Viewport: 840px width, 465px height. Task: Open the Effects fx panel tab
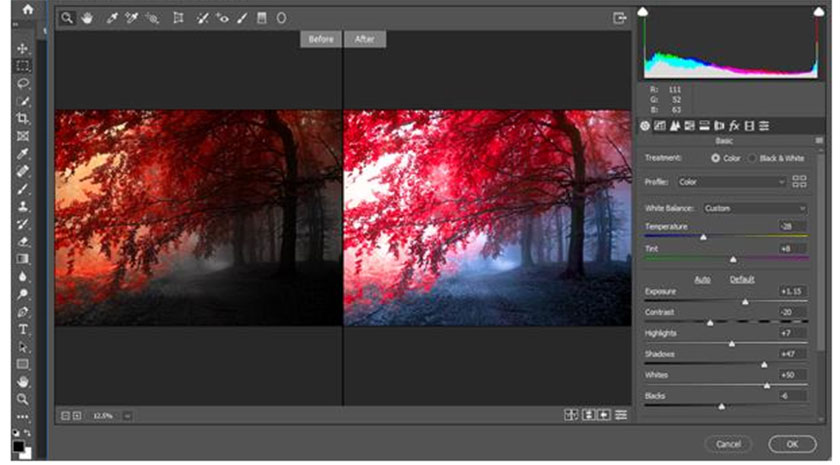(734, 126)
